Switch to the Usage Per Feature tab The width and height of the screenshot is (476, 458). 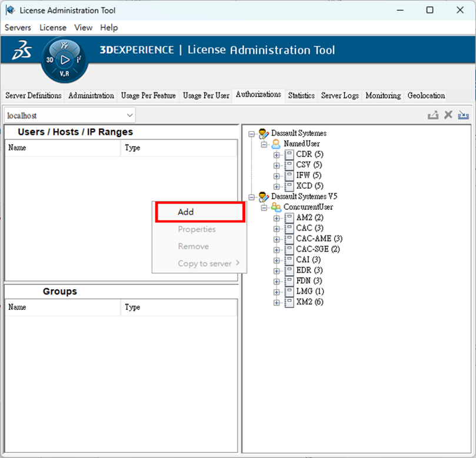[148, 96]
